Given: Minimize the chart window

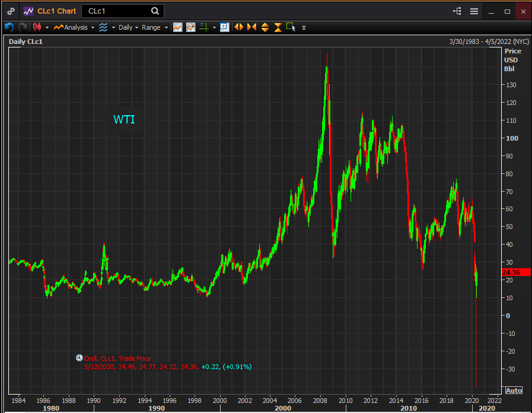Looking at the screenshot, I should (491, 11).
